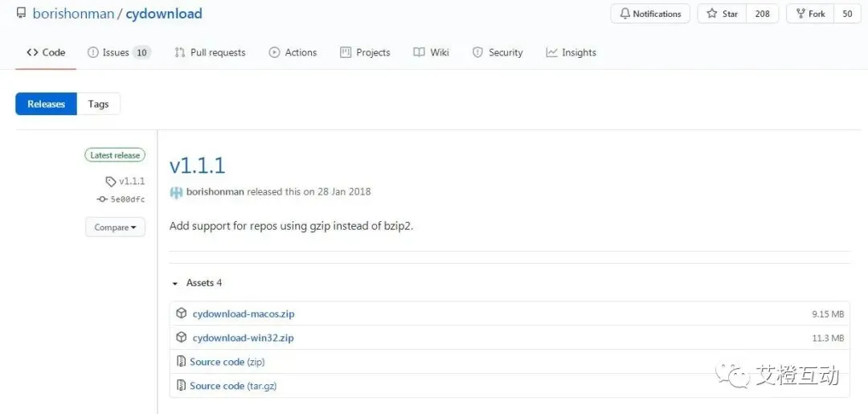Open the borishonman user profile link
Image resolution: width=868 pixels, height=414 pixels.
pyautogui.click(x=73, y=14)
